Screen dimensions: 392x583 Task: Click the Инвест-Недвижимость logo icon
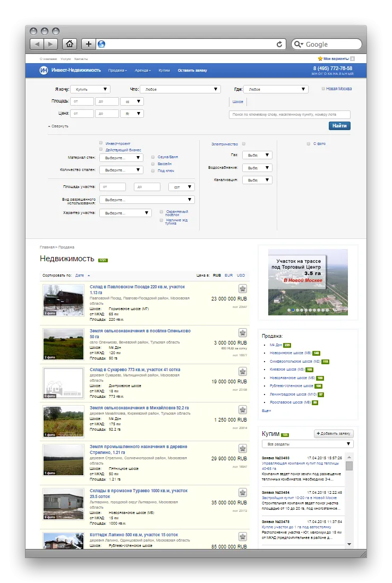(44, 70)
